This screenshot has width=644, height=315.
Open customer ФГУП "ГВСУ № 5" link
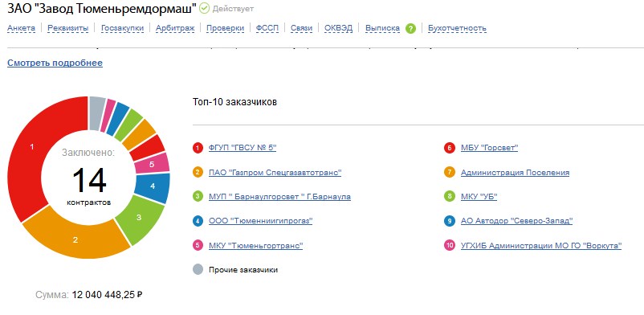[x=243, y=148]
